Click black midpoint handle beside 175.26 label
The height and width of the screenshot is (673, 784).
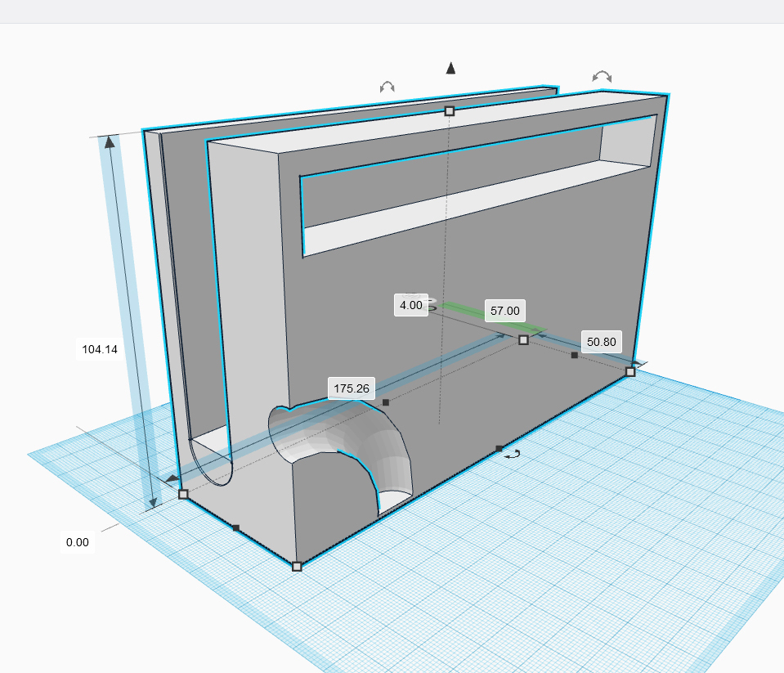pos(386,402)
